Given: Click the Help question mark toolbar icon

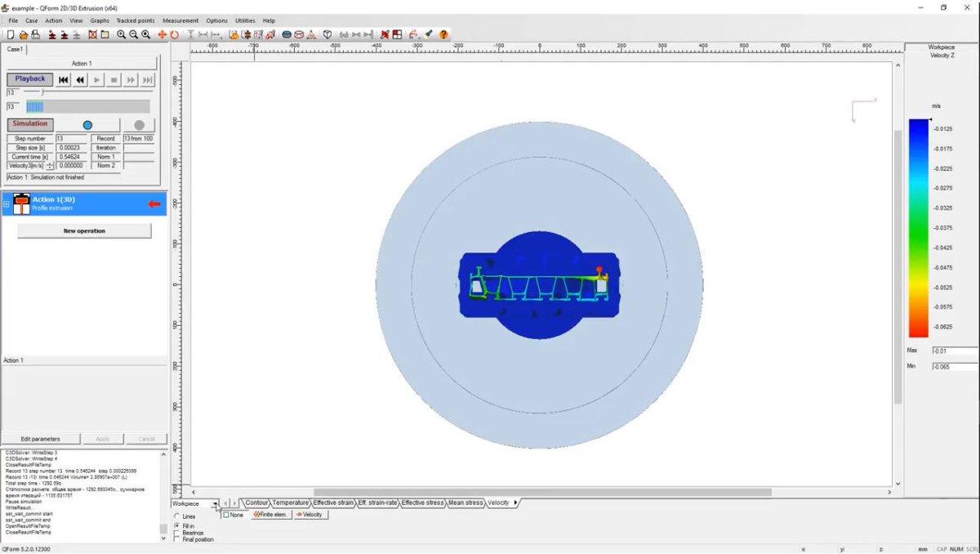Looking at the screenshot, I should 443,35.
